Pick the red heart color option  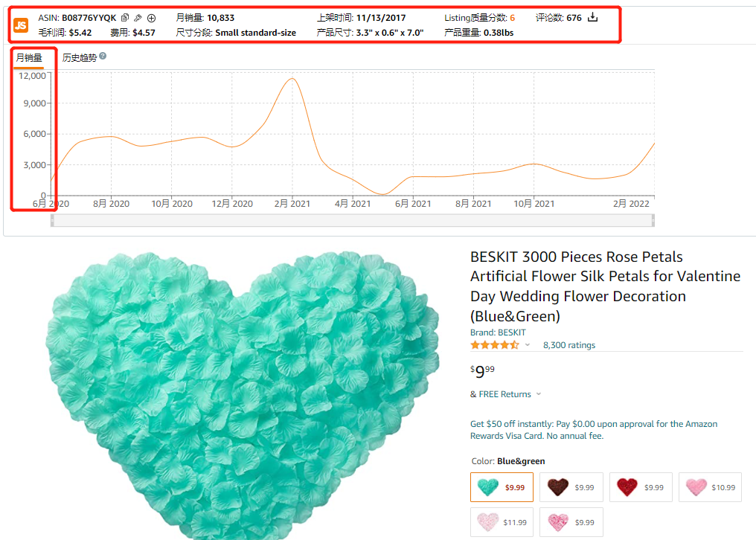[x=641, y=487]
